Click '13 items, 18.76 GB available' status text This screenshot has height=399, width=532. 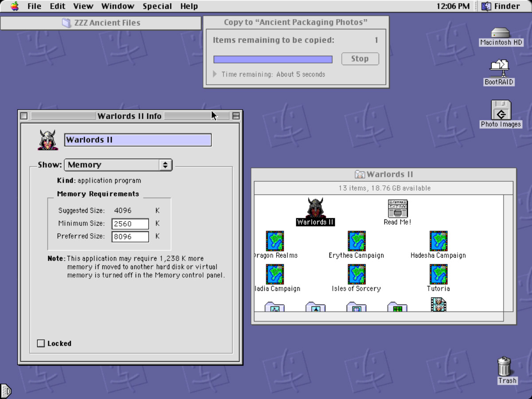(385, 188)
